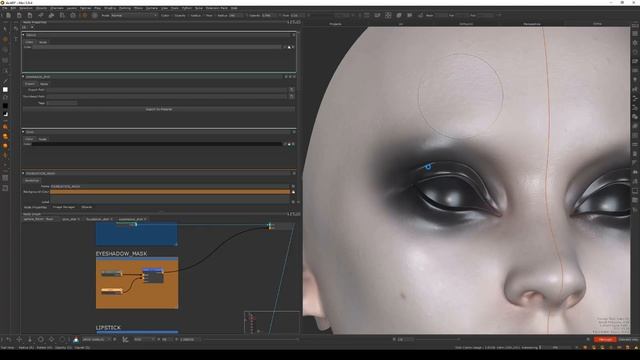Click the Radius value field in top toolbar

pos(236,16)
